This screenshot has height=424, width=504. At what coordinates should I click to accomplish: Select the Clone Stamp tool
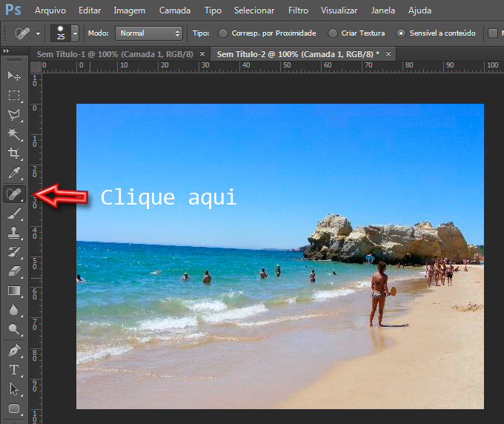point(14,233)
